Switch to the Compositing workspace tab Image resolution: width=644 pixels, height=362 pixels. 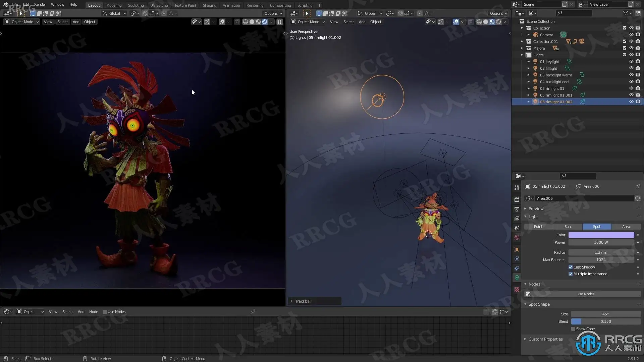click(280, 5)
